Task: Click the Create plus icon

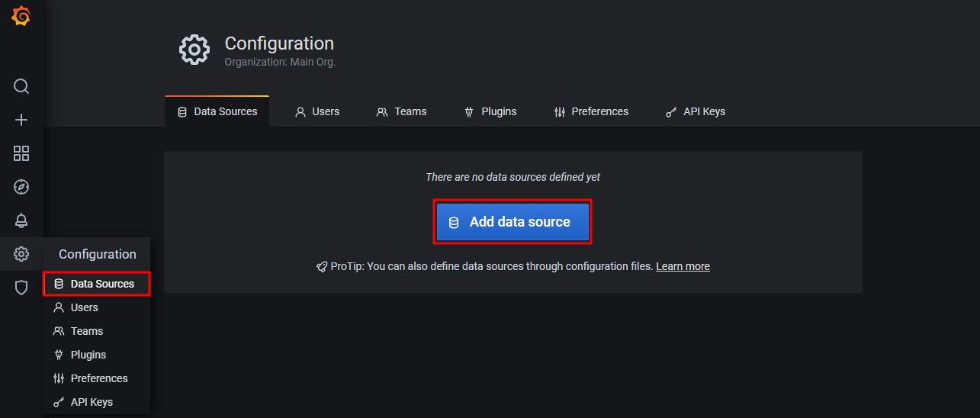Action: (21, 120)
